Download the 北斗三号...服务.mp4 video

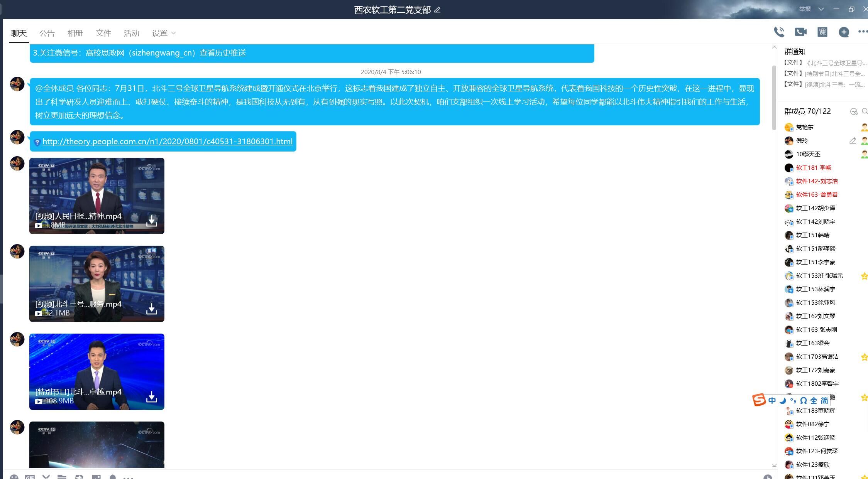[x=151, y=309]
